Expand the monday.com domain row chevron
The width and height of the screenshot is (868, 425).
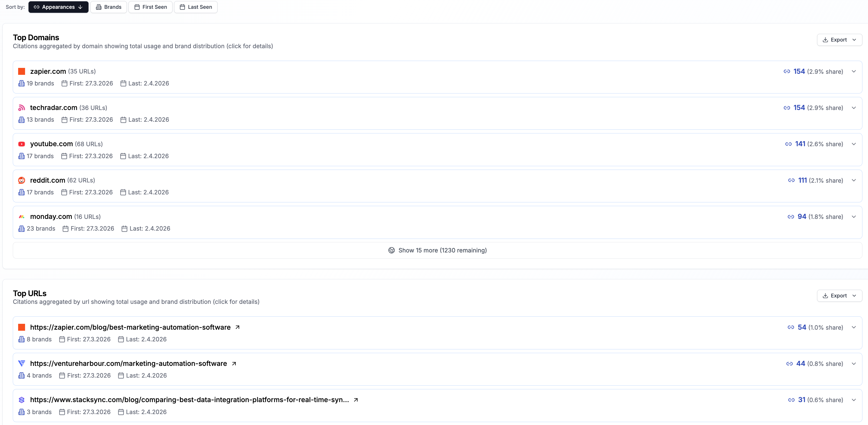[x=854, y=217]
